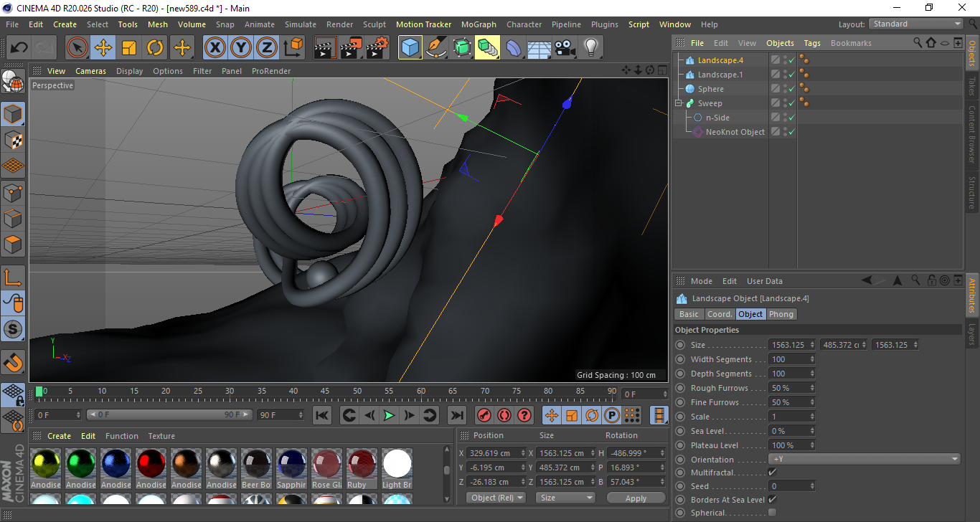
Task: Click the Scale value stepper arrows
Action: (812, 417)
